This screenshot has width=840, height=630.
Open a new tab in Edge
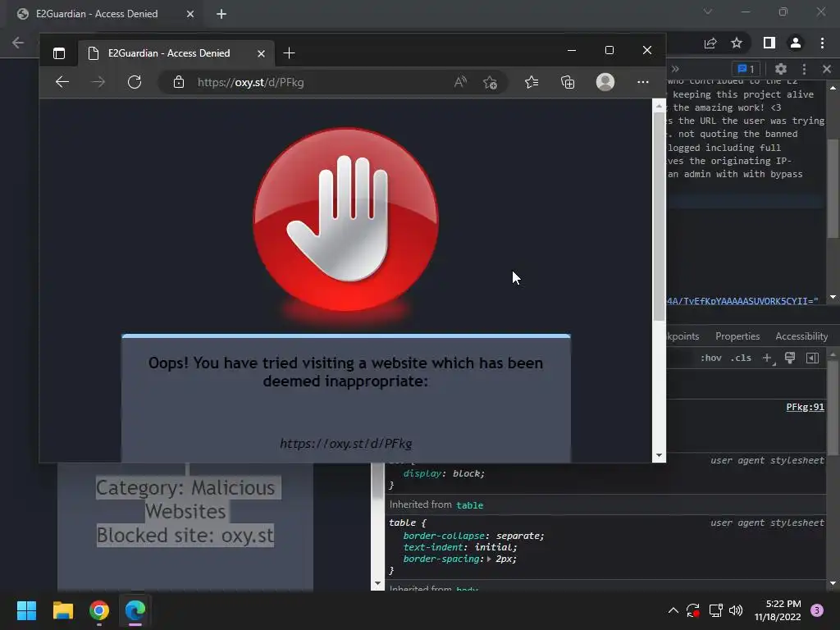click(x=289, y=53)
